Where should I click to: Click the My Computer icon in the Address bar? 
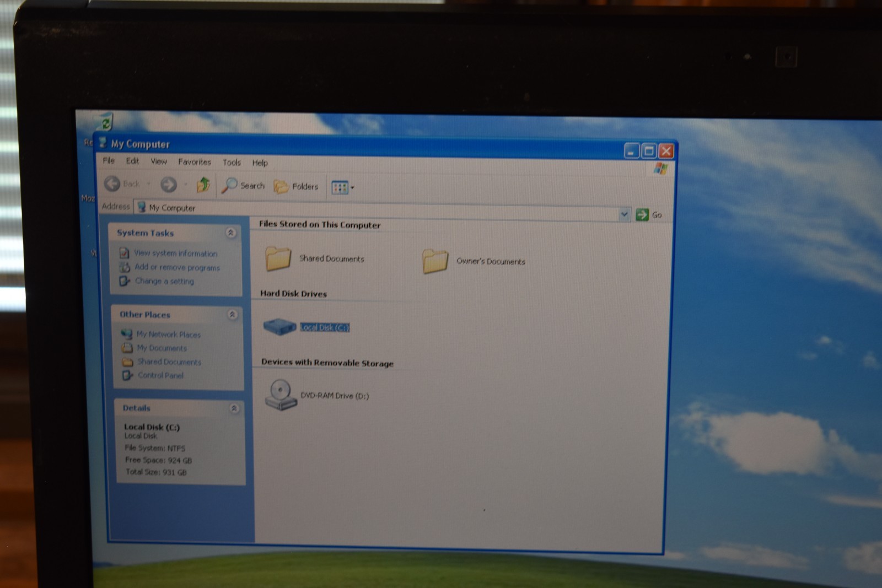tap(142, 207)
